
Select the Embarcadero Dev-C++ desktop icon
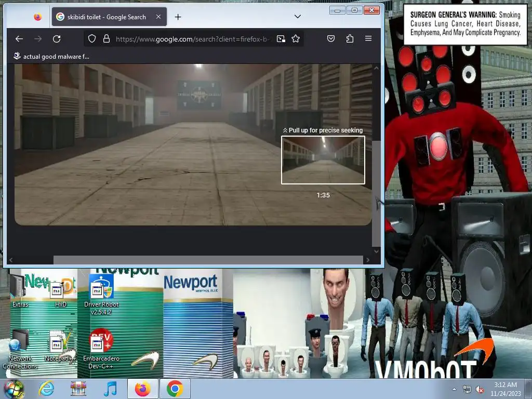point(101,349)
